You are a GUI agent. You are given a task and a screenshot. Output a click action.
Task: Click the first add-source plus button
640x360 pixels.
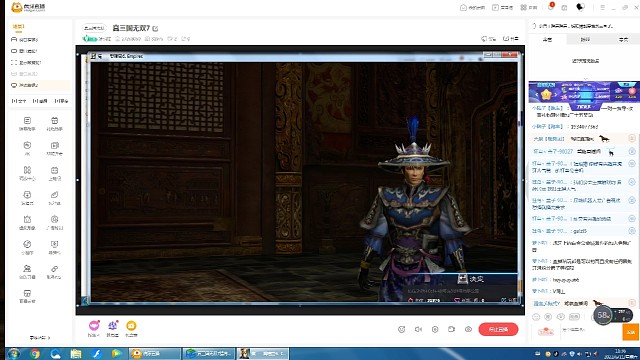(19, 101)
